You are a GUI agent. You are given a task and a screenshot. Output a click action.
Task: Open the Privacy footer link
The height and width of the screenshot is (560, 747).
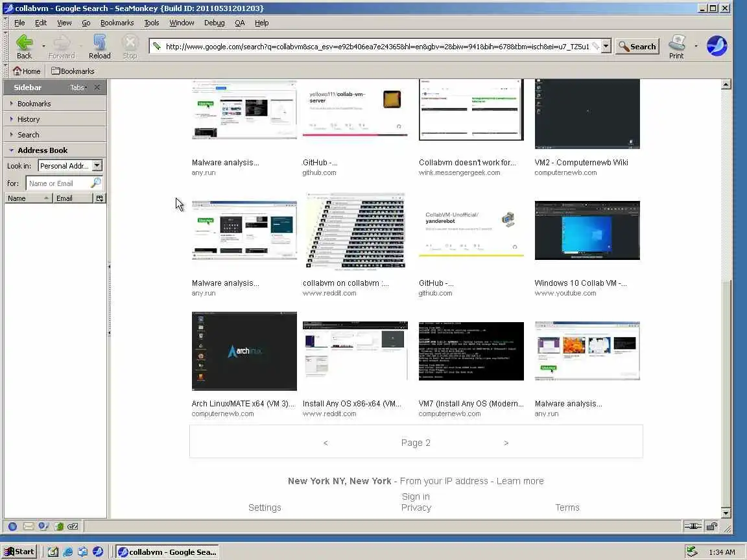416,507
